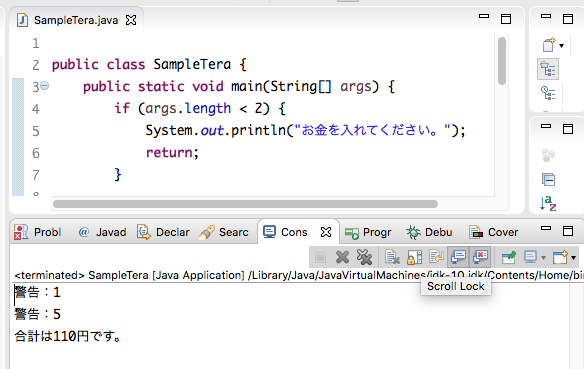Switch to the Progress tab
Screen dimensions: 584x369
pyautogui.click(x=368, y=232)
